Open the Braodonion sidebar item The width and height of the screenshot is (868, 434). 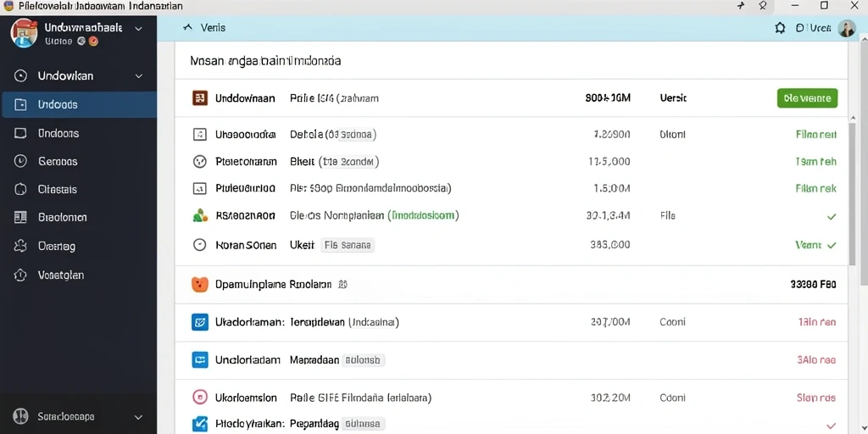point(79,218)
